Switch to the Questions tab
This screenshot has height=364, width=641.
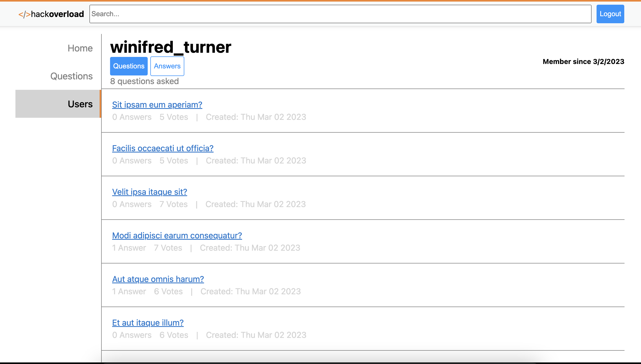[129, 66]
